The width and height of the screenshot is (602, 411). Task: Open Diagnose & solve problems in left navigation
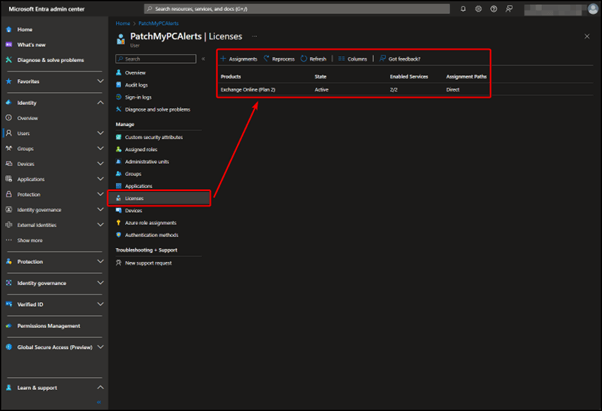click(x=50, y=60)
